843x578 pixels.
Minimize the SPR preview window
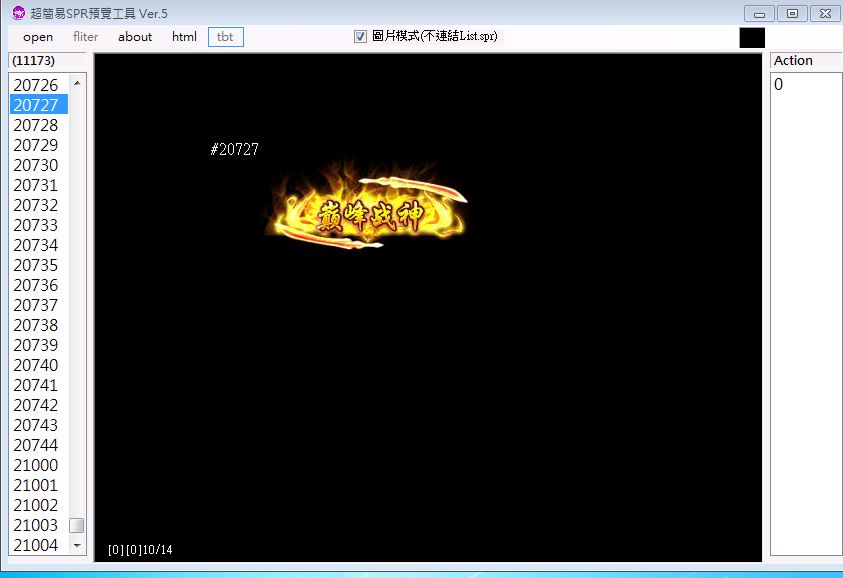759,13
